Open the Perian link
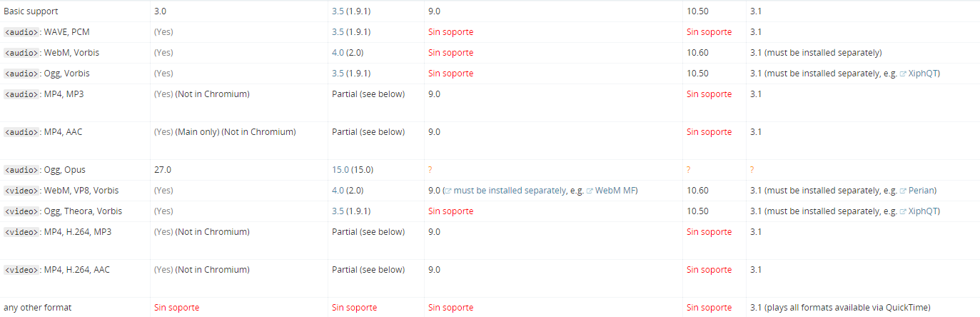Image resolution: width=980 pixels, height=317 pixels. point(921,191)
